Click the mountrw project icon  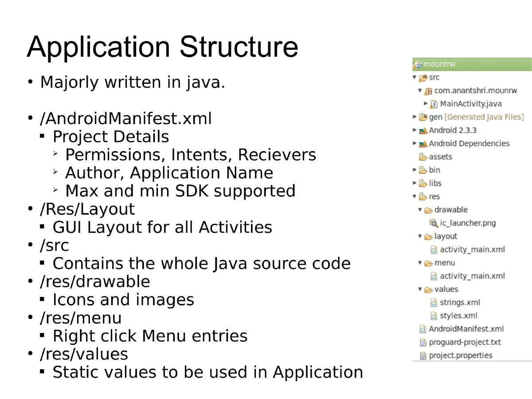click(417, 64)
